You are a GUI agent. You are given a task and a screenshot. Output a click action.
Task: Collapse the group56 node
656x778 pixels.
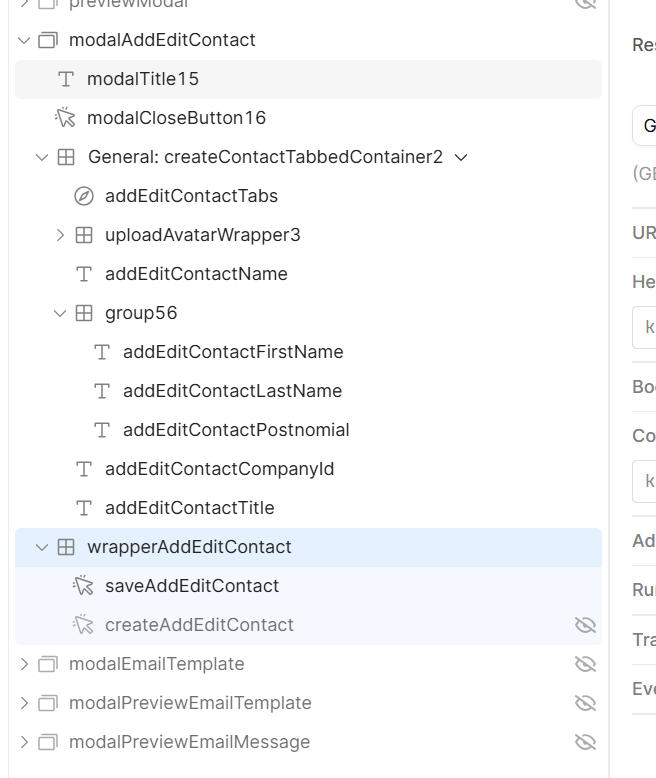pyautogui.click(x=60, y=313)
